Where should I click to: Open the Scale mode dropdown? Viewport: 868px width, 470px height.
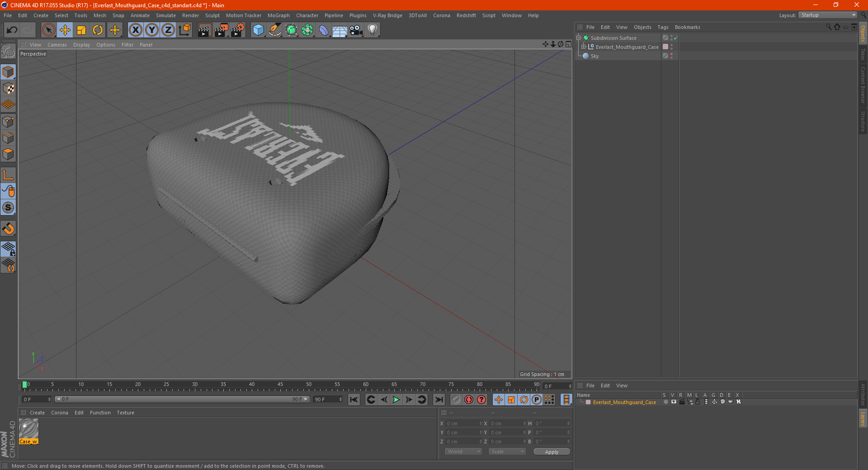coord(507,452)
